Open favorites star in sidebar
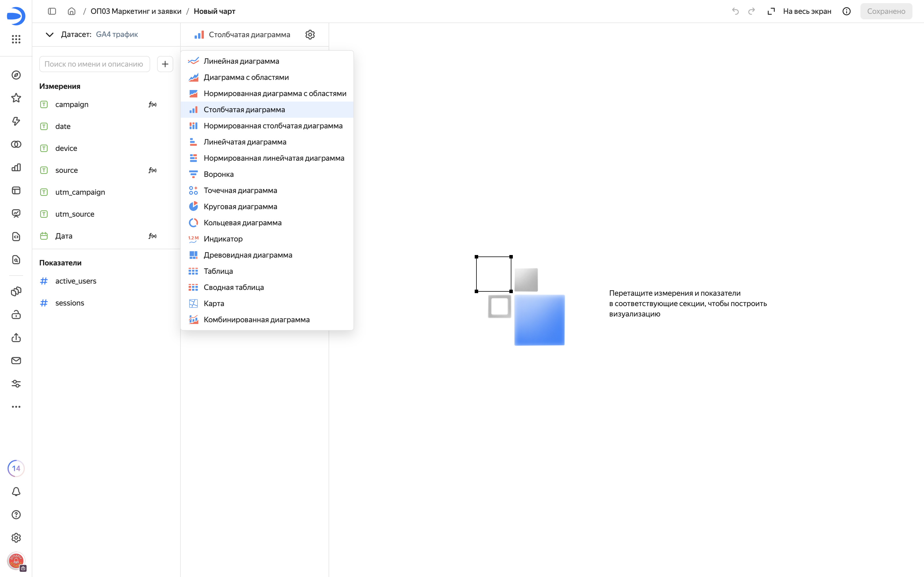The image size is (924, 577). click(x=16, y=98)
